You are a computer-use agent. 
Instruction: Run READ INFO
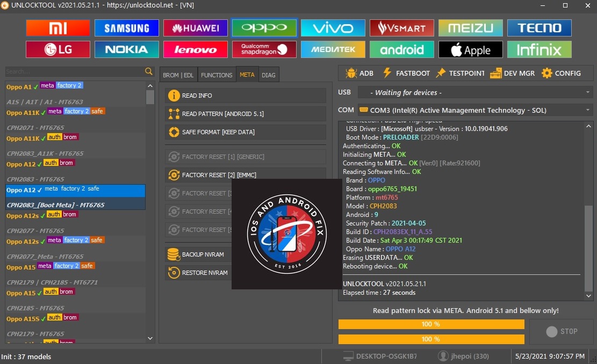point(246,96)
